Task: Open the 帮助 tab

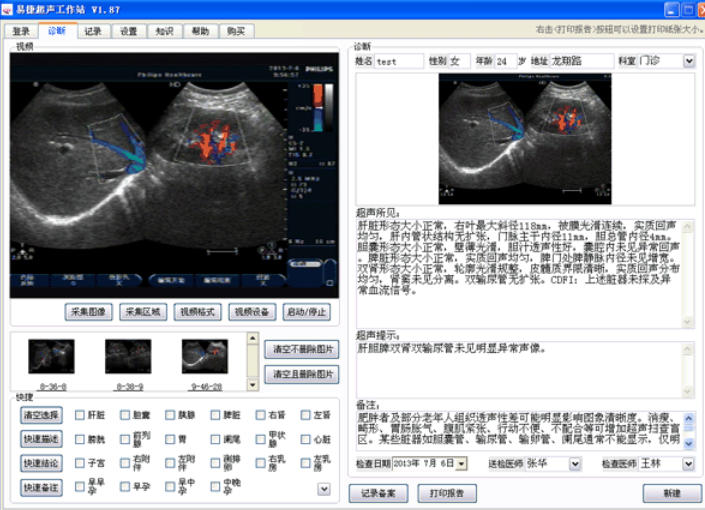Action: (201, 31)
